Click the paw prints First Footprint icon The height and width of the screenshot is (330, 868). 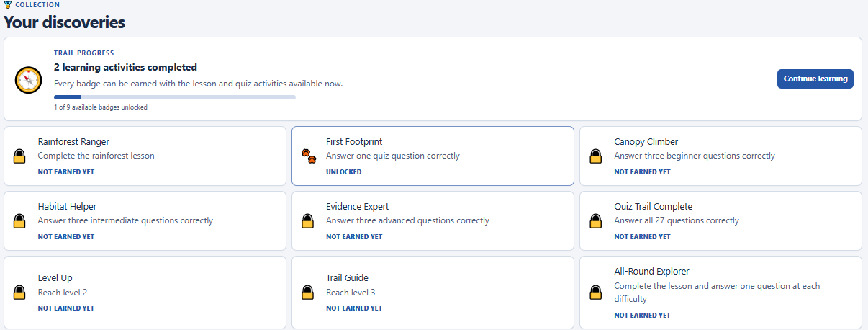[308, 156]
